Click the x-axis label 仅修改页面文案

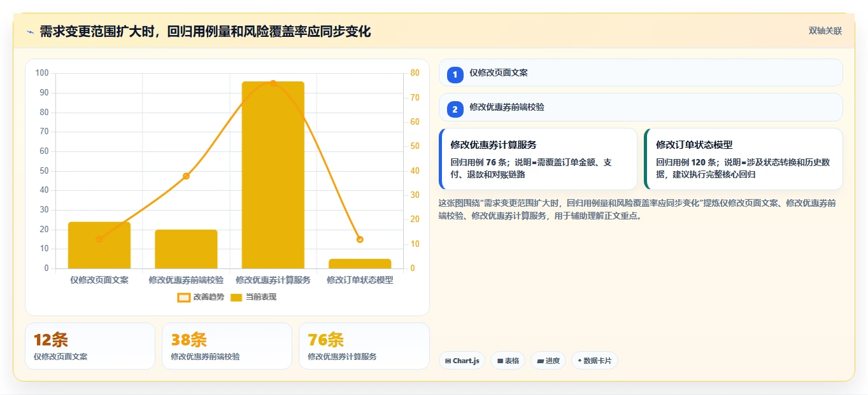point(99,280)
